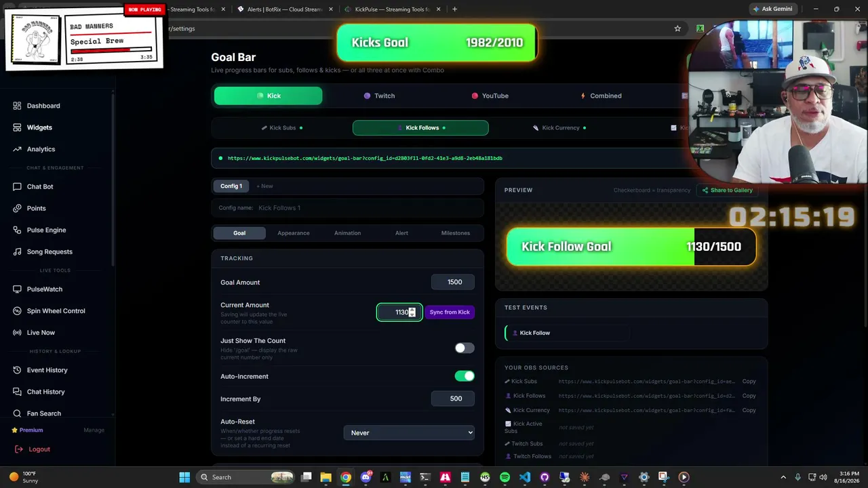Copy the Kick Follows OBS source URL
This screenshot has height=488, width=868.
tap(749, 396)
